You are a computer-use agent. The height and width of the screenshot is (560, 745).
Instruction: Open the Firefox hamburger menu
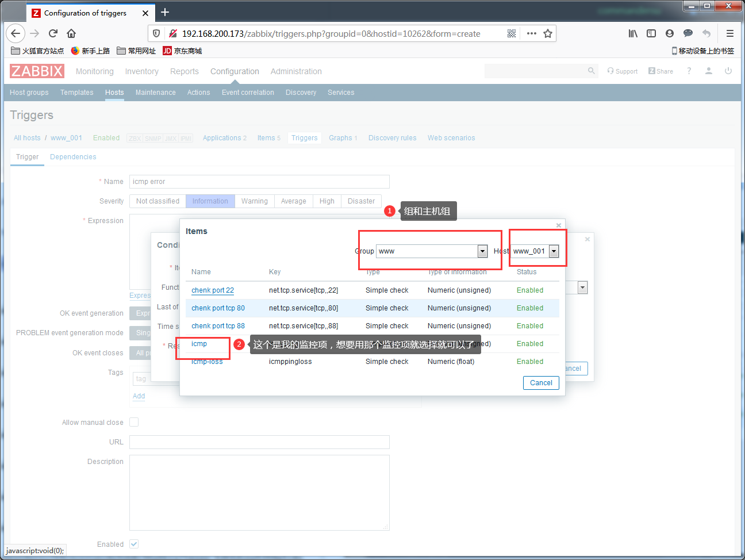click(x=730, y=33)
